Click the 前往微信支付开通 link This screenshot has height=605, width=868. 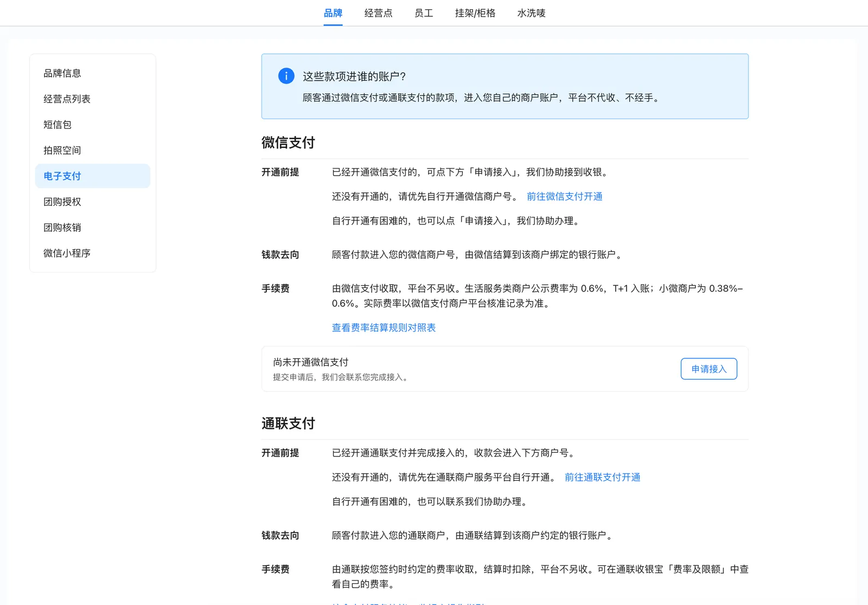pyautogui.click(x=565, y=196)
